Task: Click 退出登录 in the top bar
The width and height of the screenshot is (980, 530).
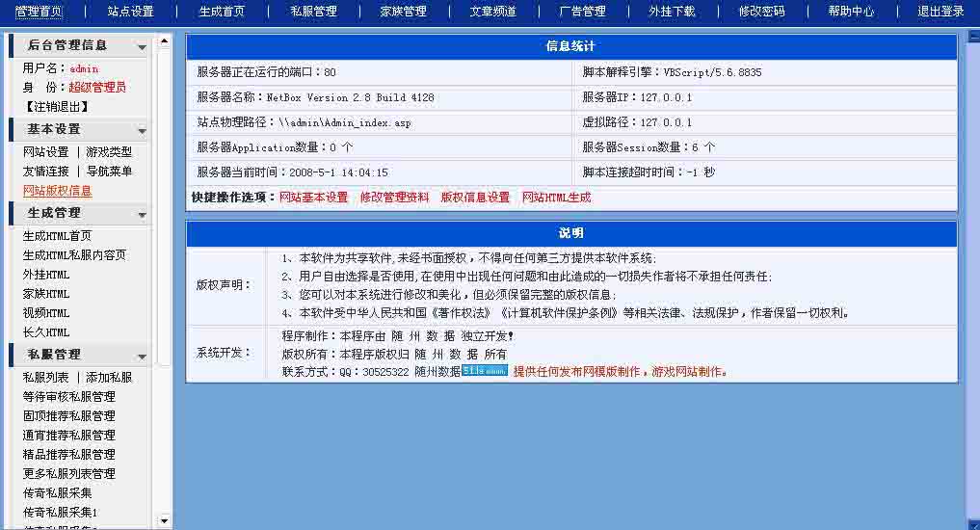Action: pyautogui.click(x=940, y=12)
